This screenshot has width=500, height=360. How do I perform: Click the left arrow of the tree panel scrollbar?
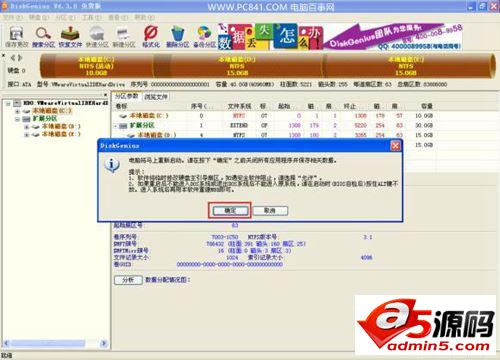(x=6, y=343)
